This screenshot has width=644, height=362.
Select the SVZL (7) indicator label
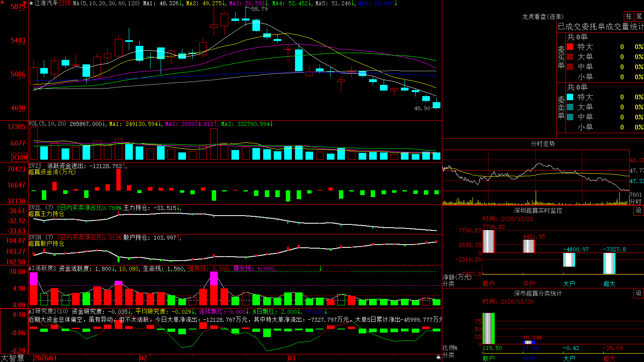coord(41,208)
